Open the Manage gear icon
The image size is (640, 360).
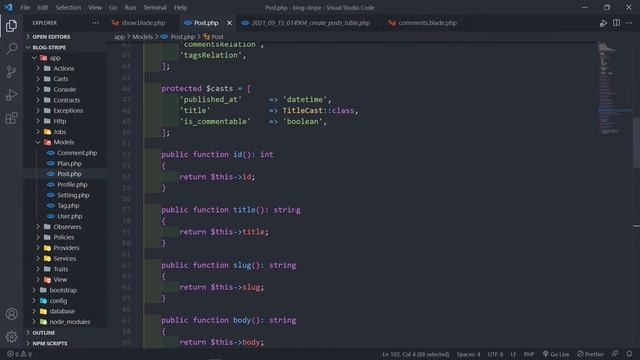click(x=11, y=337)
